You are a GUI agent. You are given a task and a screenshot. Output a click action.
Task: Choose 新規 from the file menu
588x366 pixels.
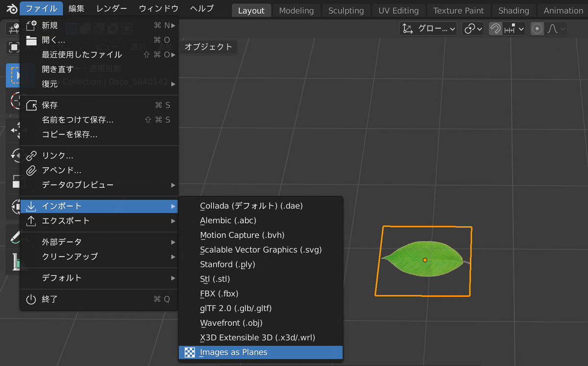coord(99,26)
